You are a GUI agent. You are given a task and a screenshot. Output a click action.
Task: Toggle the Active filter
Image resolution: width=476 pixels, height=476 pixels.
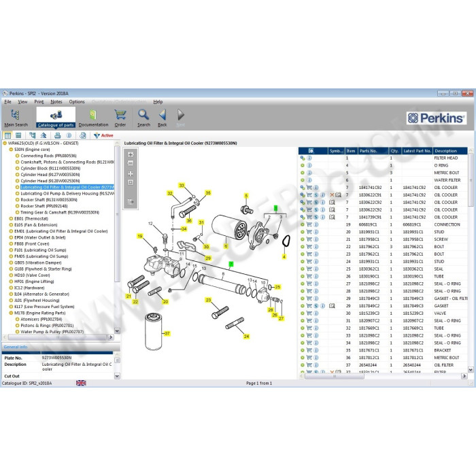click(x=103, y=135)
